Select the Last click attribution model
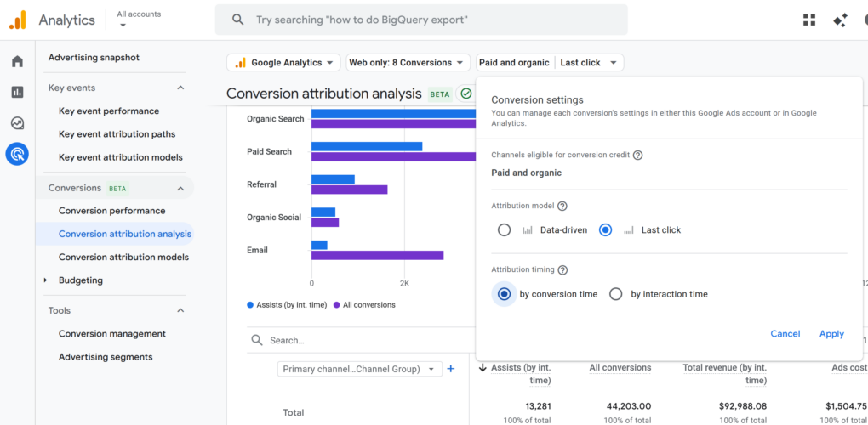 tap(606, 230)
